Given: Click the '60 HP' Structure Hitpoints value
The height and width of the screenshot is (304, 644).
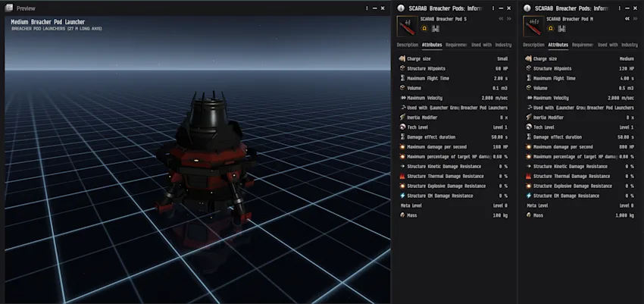Looking at the screenshot, I should [x=502, y=68].
